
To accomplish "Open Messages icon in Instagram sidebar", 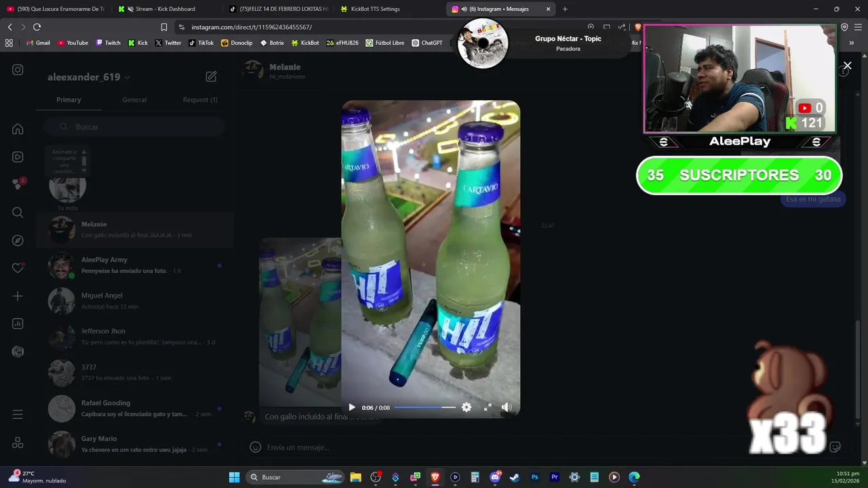I will 18,184.
